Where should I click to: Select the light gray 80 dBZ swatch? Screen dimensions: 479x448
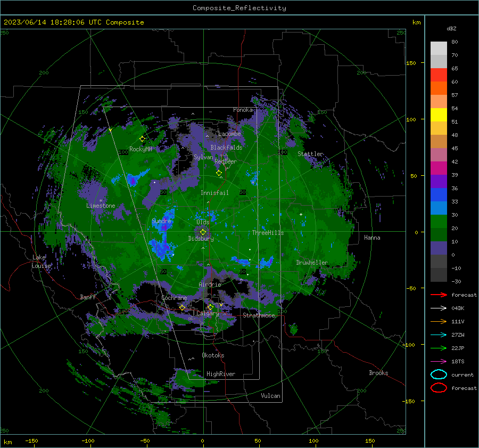pyautogui.click(x=439, y=48)
